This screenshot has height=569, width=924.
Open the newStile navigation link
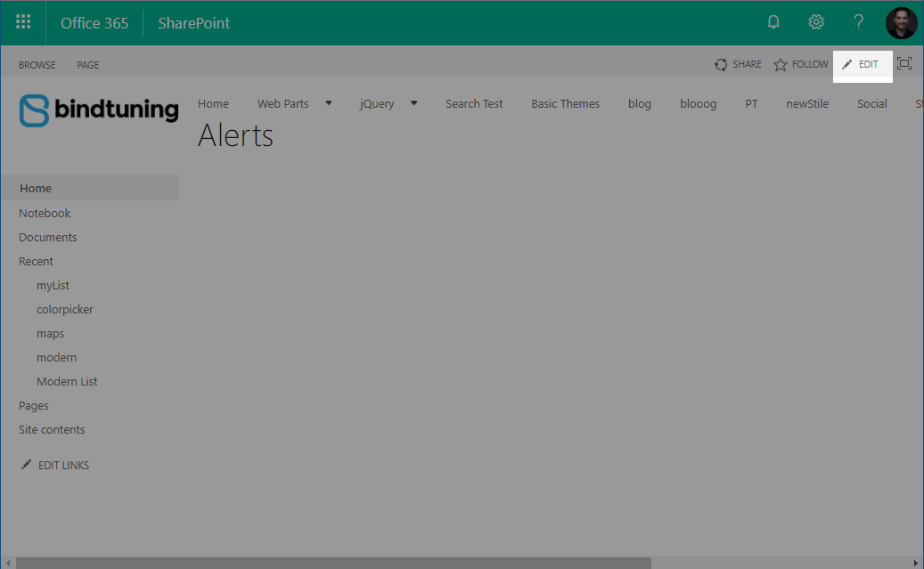(x=807, y=103)
